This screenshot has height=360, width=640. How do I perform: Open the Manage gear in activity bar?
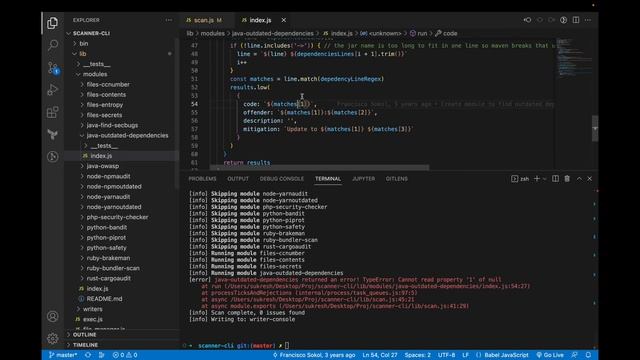point(52,338)
